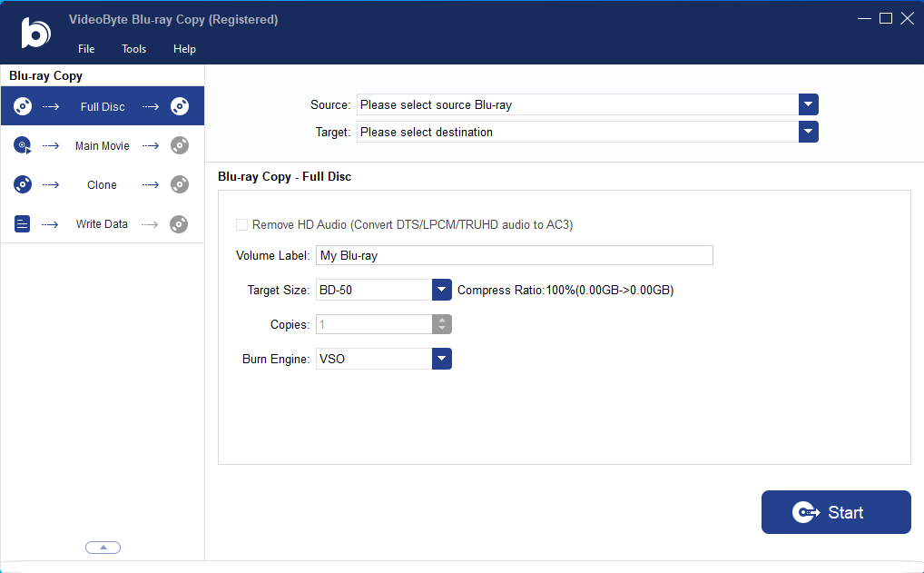This screenshot has width=924, height=573.
Task: Click the Clone source disc icon
Action: (23, 184)
